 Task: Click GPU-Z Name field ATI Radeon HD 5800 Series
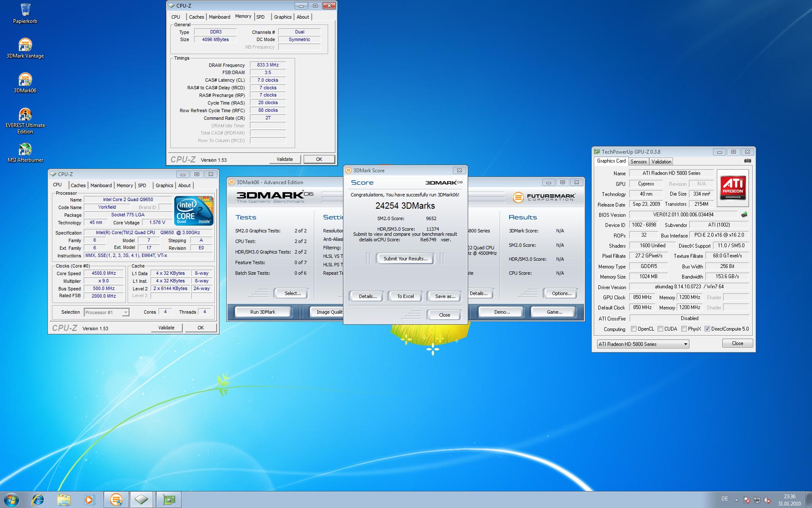671,173
